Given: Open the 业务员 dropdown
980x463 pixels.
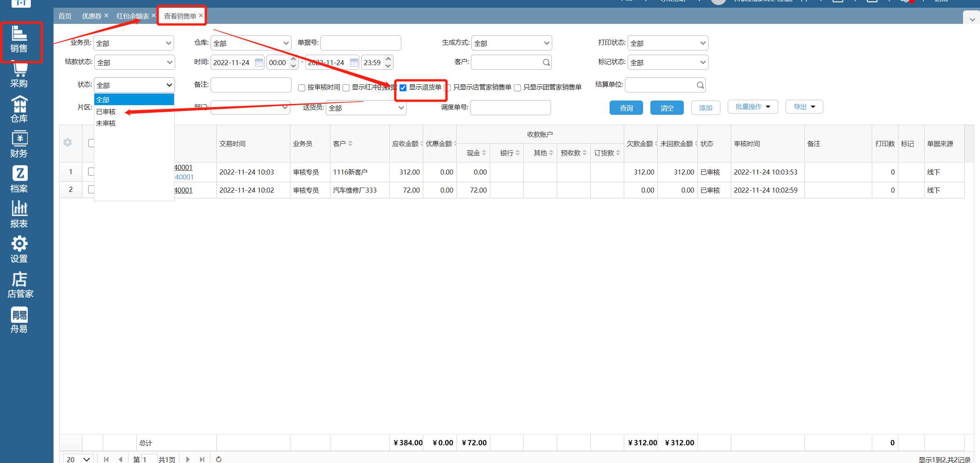Looking at the screenshot, I should 134,43.
